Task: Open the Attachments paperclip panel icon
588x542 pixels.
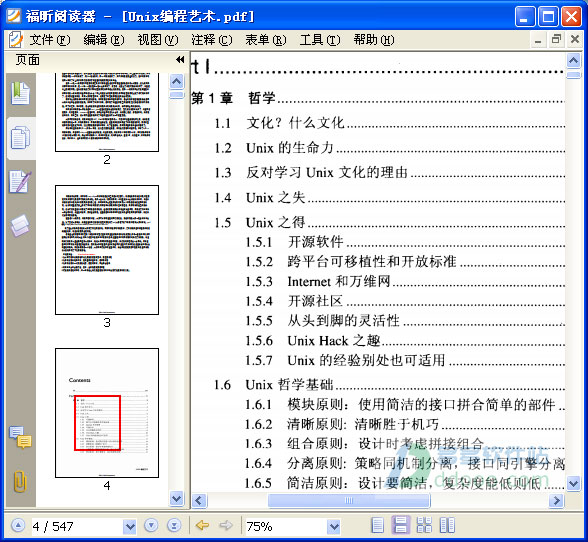Action: pyautogui.click(x=20, y=481)
